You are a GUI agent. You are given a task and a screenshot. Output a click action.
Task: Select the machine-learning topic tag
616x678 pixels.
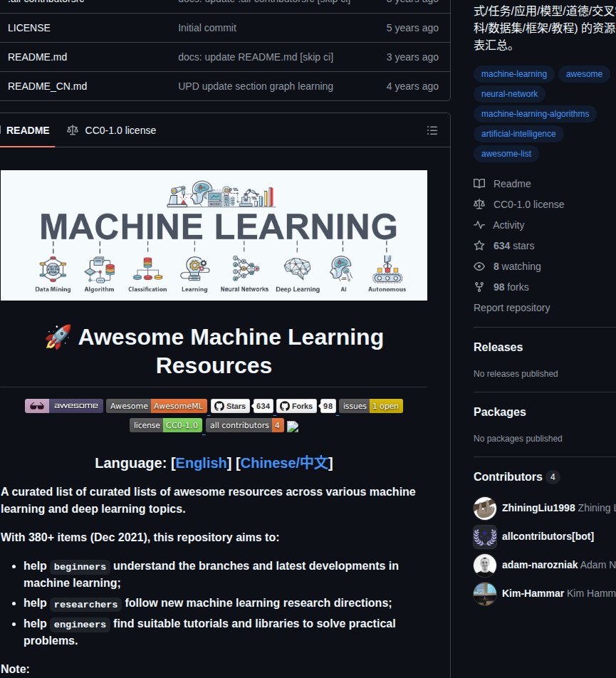[513, 74]
